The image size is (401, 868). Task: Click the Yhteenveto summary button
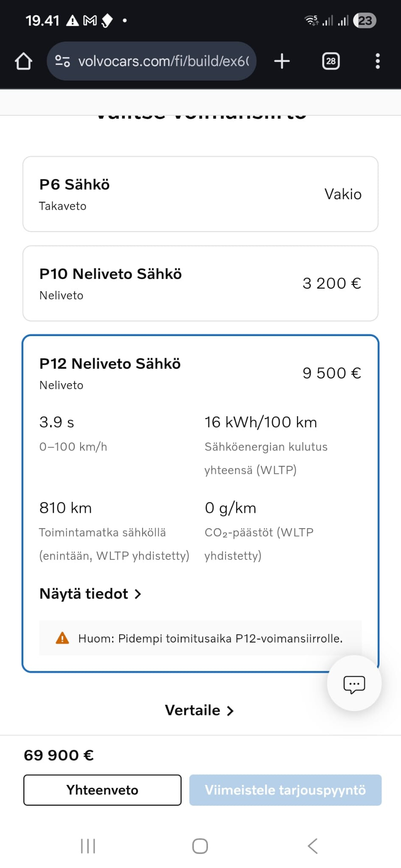tap(102, 790)
